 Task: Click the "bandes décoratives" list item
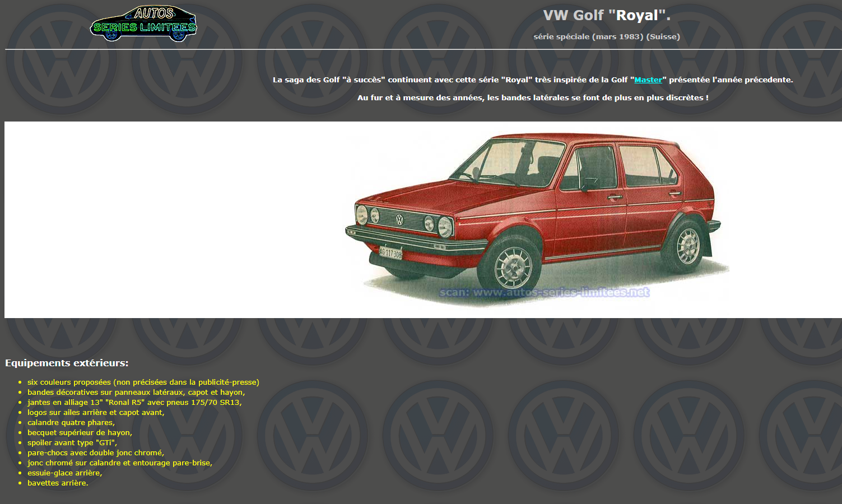136,393
